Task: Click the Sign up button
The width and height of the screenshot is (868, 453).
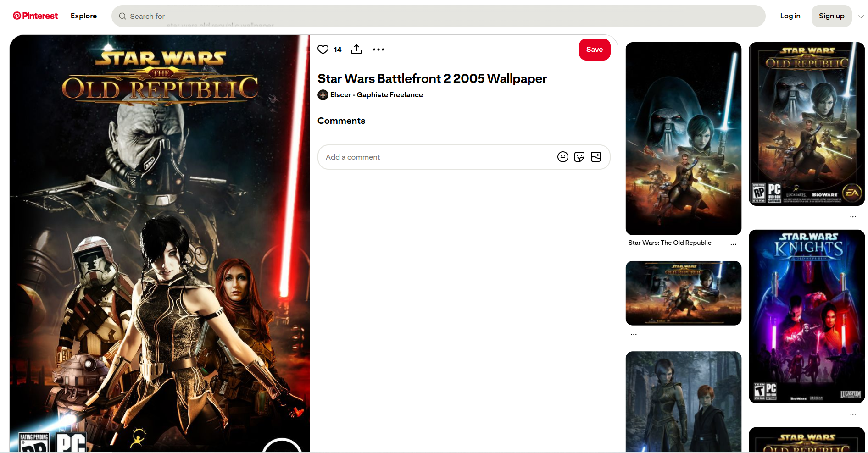Action: click(831, 16)
